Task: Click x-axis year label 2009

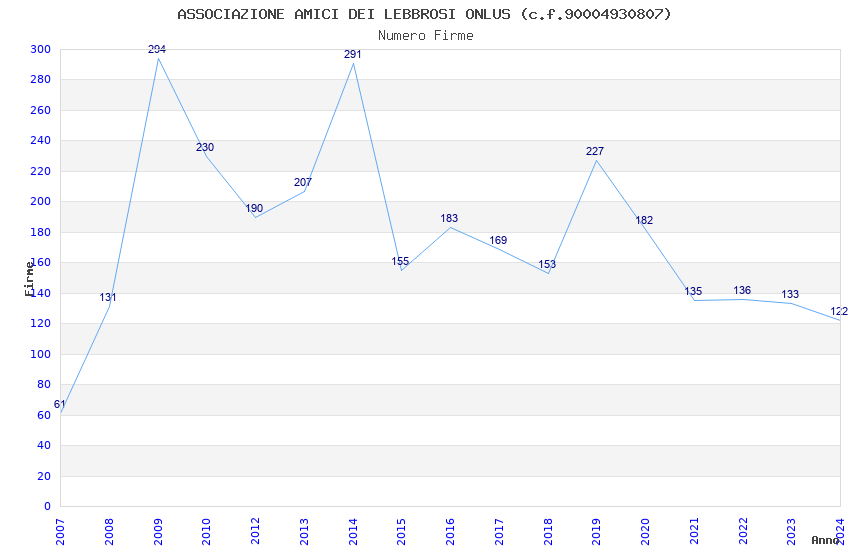Action: (x=158, y=532)
